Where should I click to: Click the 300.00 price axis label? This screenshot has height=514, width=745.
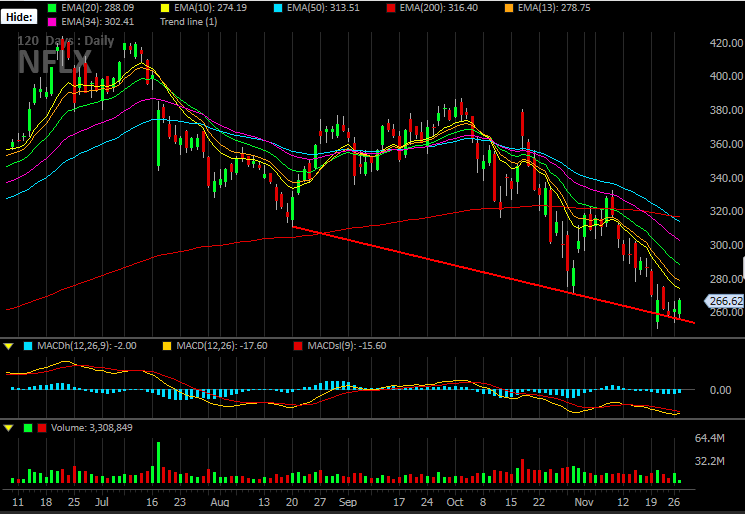pos(726,245)
